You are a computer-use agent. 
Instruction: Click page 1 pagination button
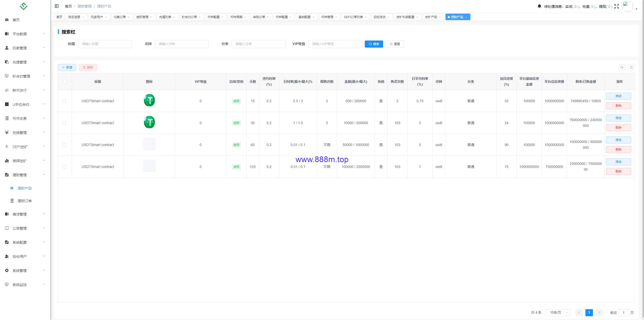[x=589, y=312]
